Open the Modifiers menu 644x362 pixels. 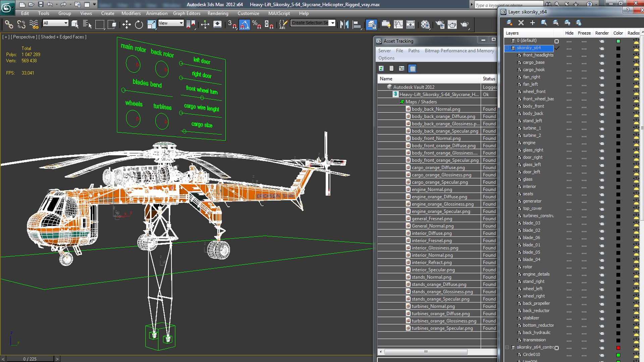click(x=131, y=13)
